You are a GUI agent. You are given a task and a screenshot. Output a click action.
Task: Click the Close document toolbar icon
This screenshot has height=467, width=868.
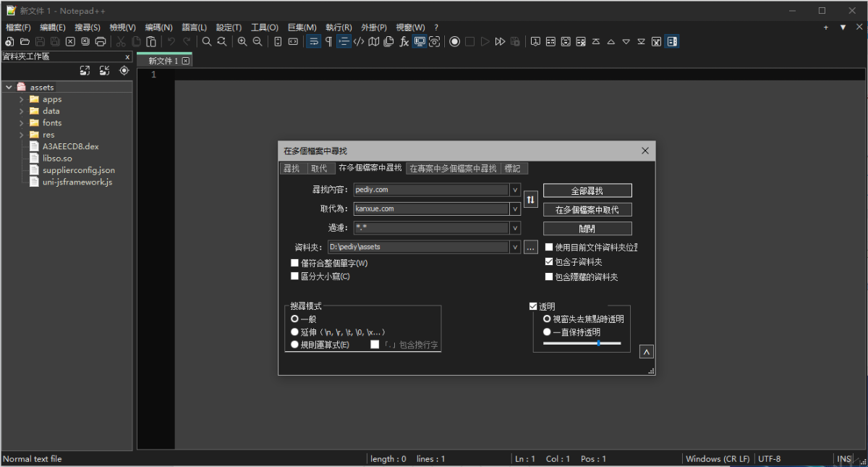click(70, 41)
